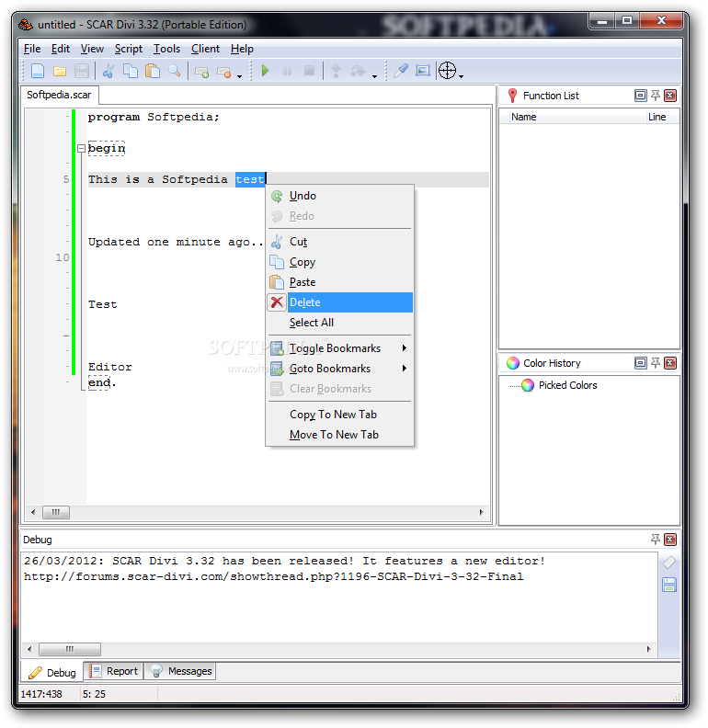
Task: Click the debug box horizontal scrollbar thumb
Action: pos(70,649)
